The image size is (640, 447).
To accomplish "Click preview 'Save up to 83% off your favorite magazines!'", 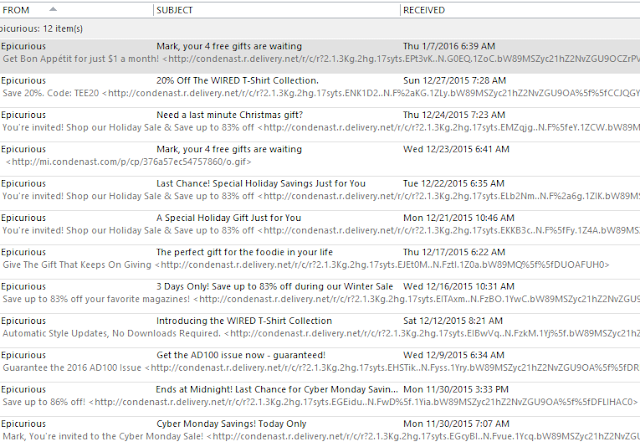I will (x=96, y=299).
